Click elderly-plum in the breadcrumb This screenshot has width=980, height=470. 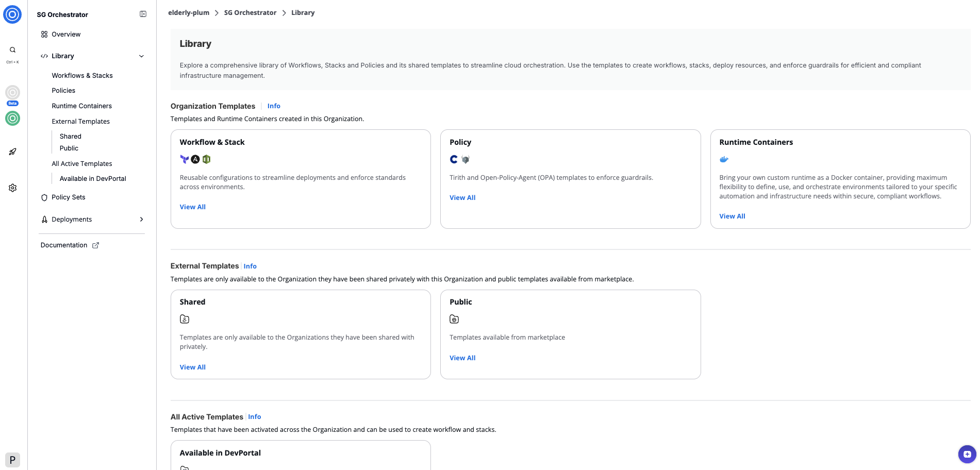(x=189, y=13)
